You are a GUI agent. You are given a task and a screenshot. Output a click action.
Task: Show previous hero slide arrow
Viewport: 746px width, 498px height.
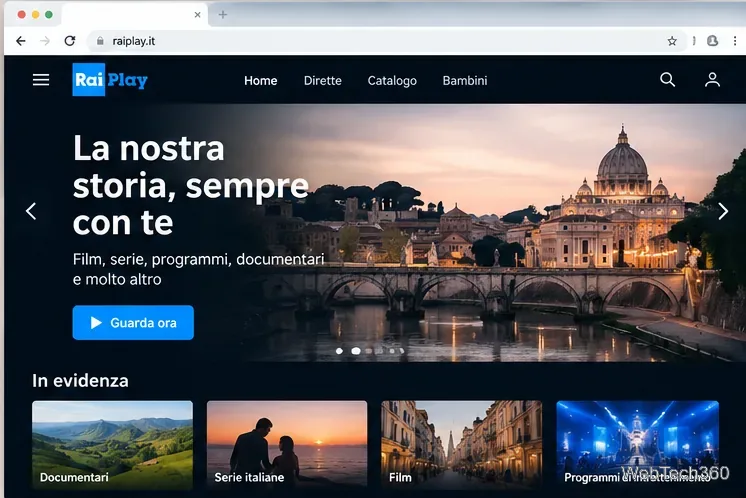[x=31, y=211]
